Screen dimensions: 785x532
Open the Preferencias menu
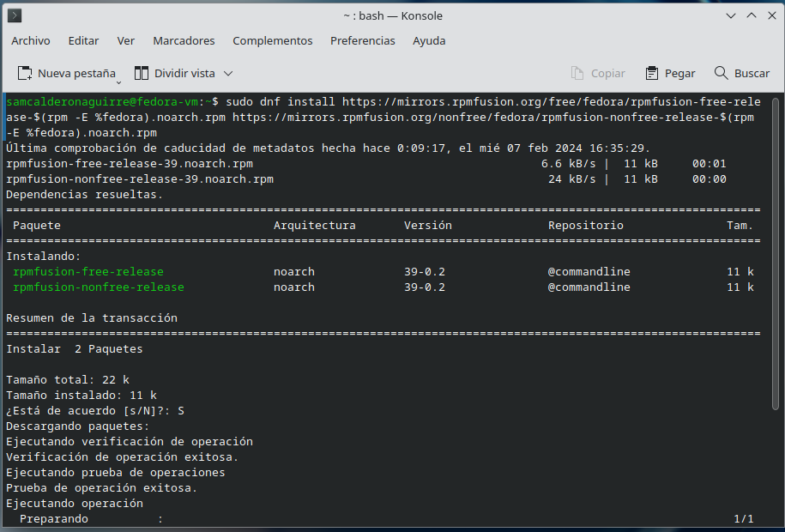[x=363, y=40]
